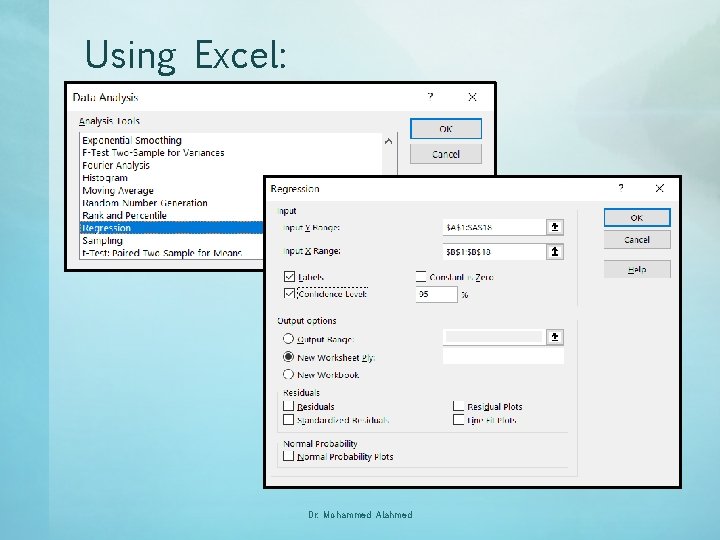Check the Standardized Residuals checkbox
Viewport: 720px width, 540px height.
click(288, 420)
